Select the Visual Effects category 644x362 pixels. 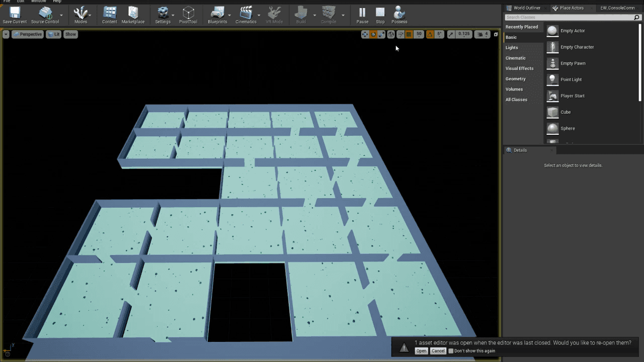click(523, 68)
